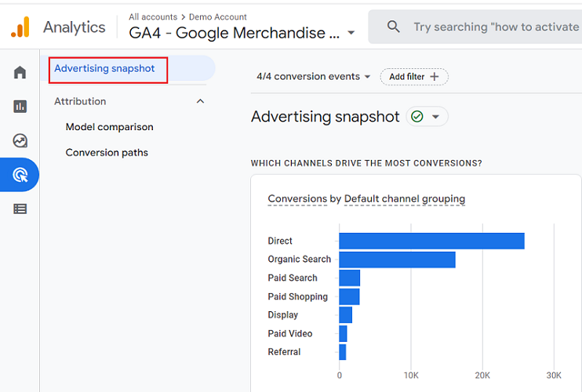
Task: Click the search magnifier icon
Action: tap(394, 27)
